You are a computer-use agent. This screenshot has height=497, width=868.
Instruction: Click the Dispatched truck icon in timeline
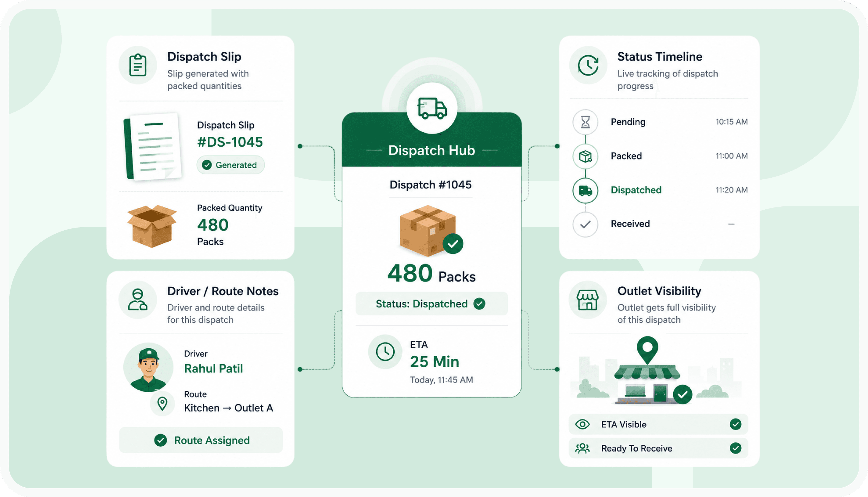tap(585, 190)
